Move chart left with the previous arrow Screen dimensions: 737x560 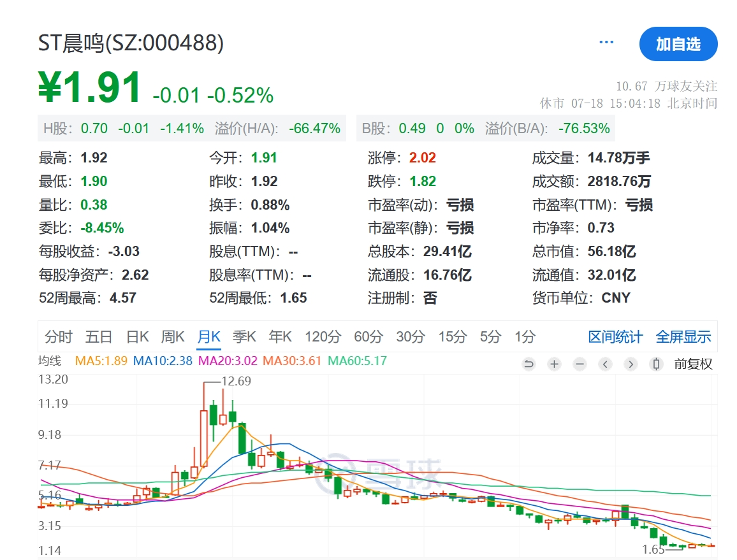pyautogui.click(x=606, y=364)
